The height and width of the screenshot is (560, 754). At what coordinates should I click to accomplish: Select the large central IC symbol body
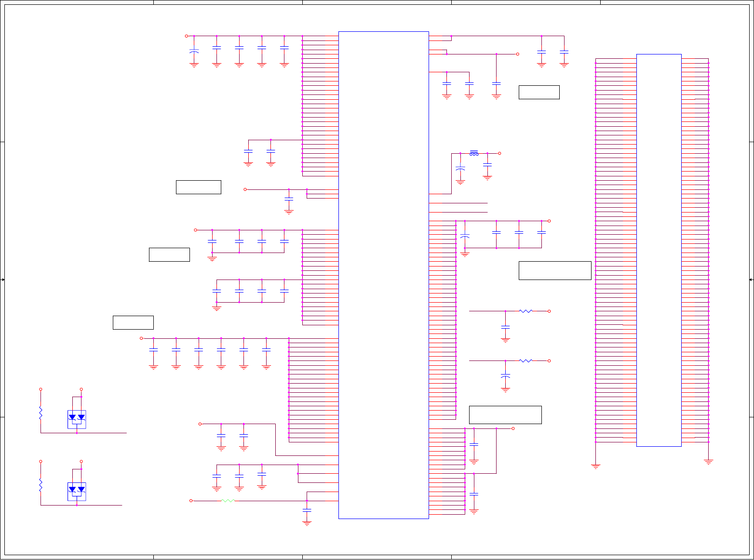[x=384, y=275]
